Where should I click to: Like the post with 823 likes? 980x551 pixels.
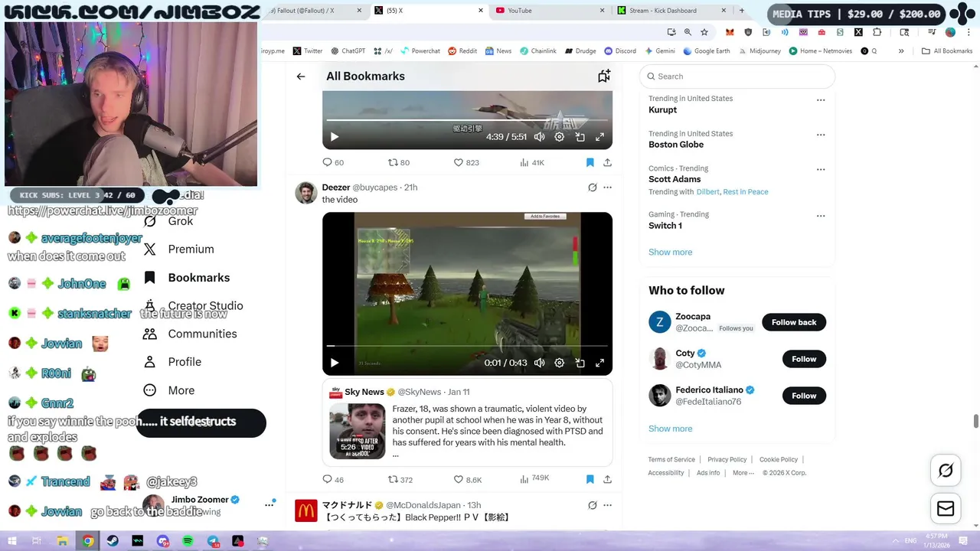pyautogui.click(x=466, y=162)
